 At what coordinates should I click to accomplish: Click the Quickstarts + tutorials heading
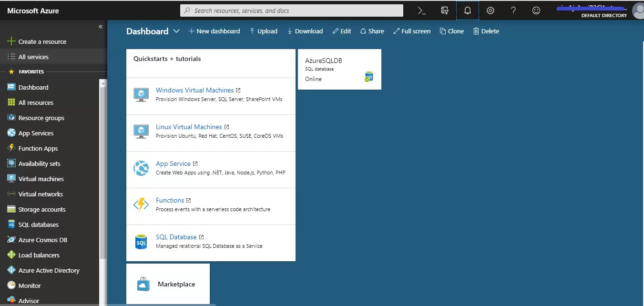tap(167, 59)
